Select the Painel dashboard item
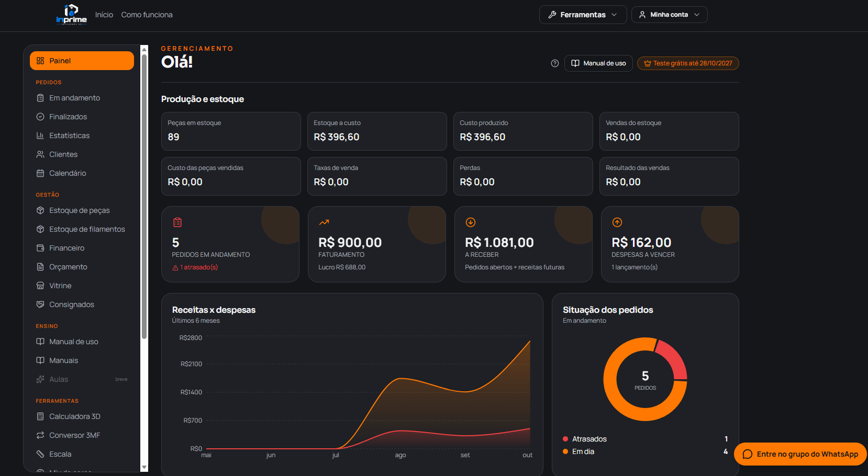The image size is (868, 476). [x=82, y=61]
